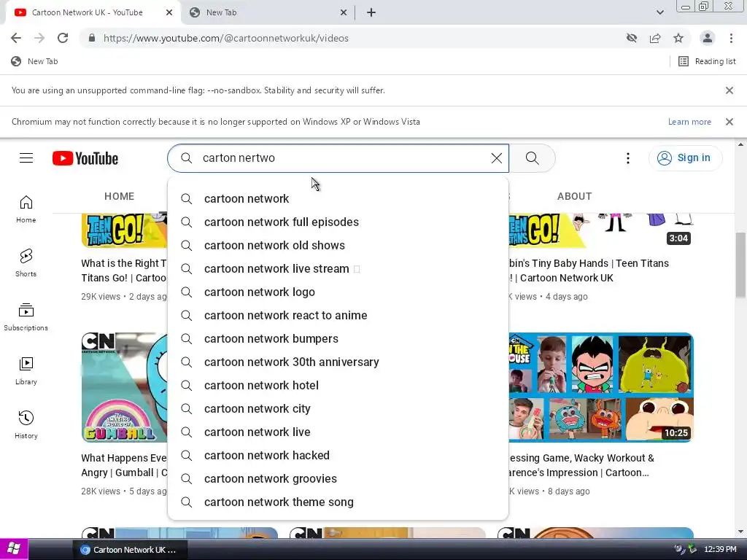Image resolution: width=747 pixels, height=560 pixels.
Task: Choose suggestion "cartoon network hacked"
Action: pyautogui.click(x=338, y=455)
